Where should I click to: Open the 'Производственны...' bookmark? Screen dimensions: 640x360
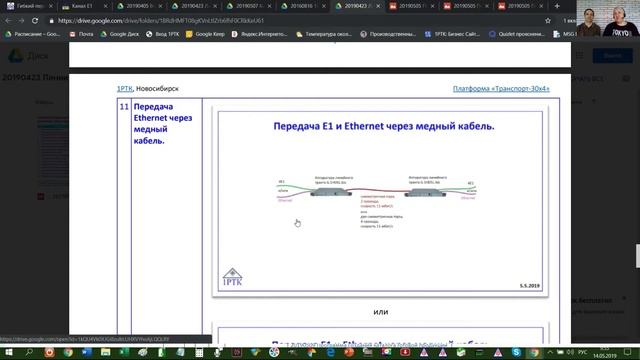tap(388, 34)
